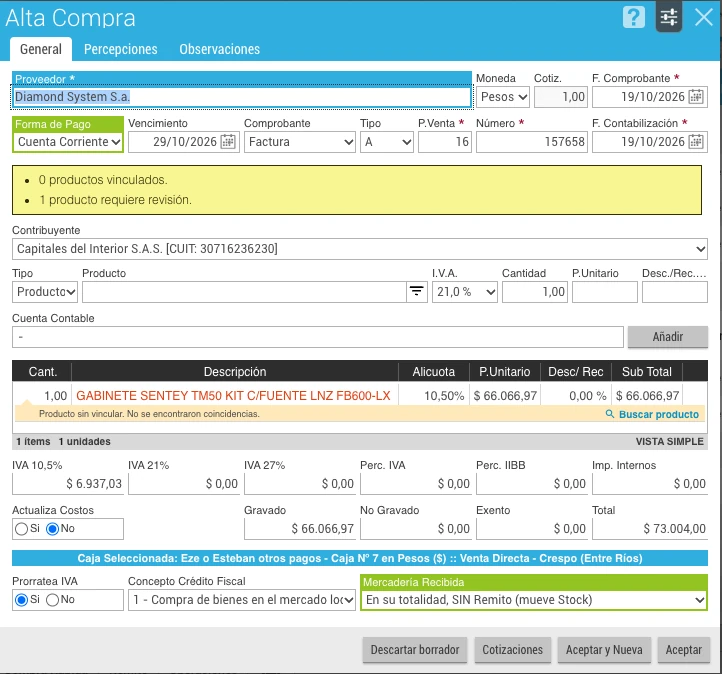
Task: Click '1 producto requiere revisión.' notice
Action: click(x=115, y=200)
